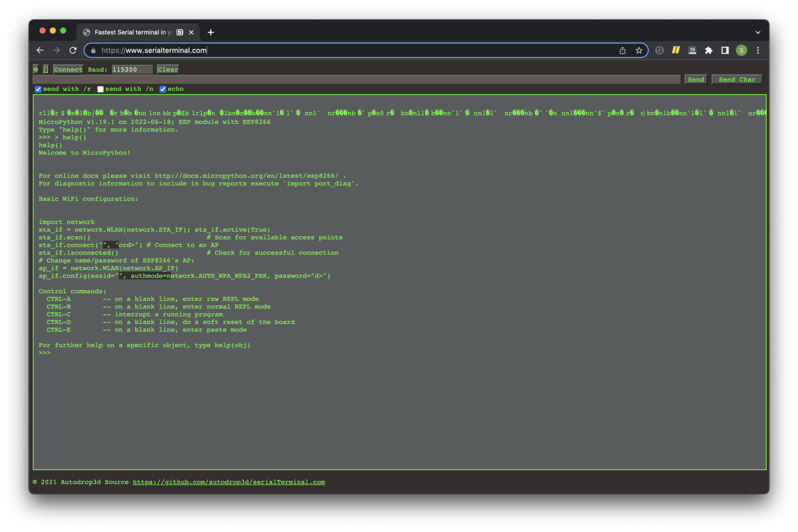
Task: Click the browser sidebar toggle icon
Action: [x=726, y=50]
